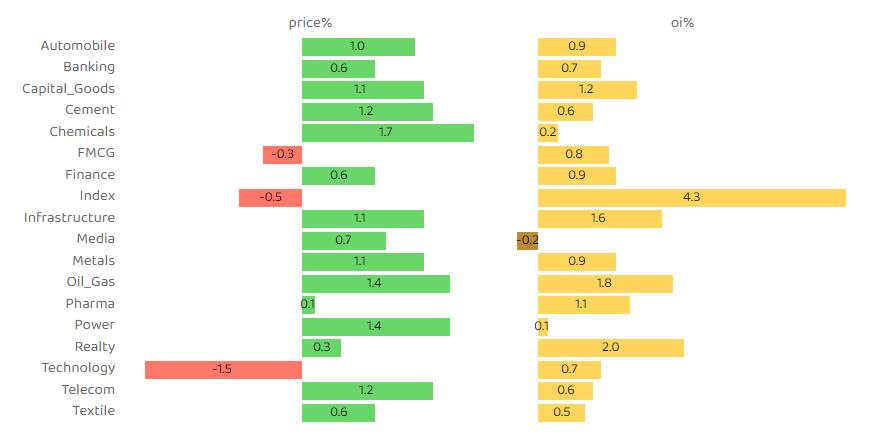Screen dimensions: 872x447
Task: Select the Cement price bar showing 1.2
Action: tap(367, 111)
